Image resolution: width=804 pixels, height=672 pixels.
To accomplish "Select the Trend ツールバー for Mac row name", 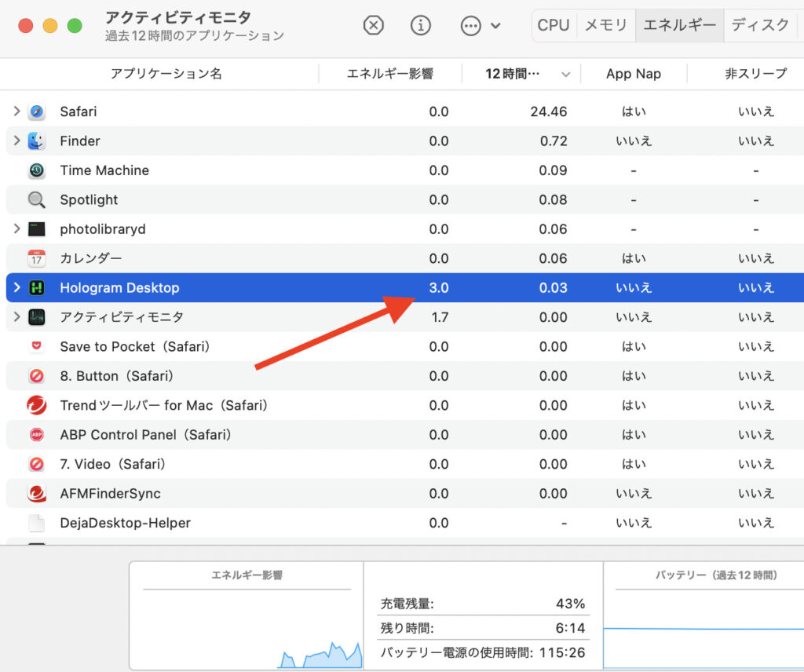I will tap(163, 405).
